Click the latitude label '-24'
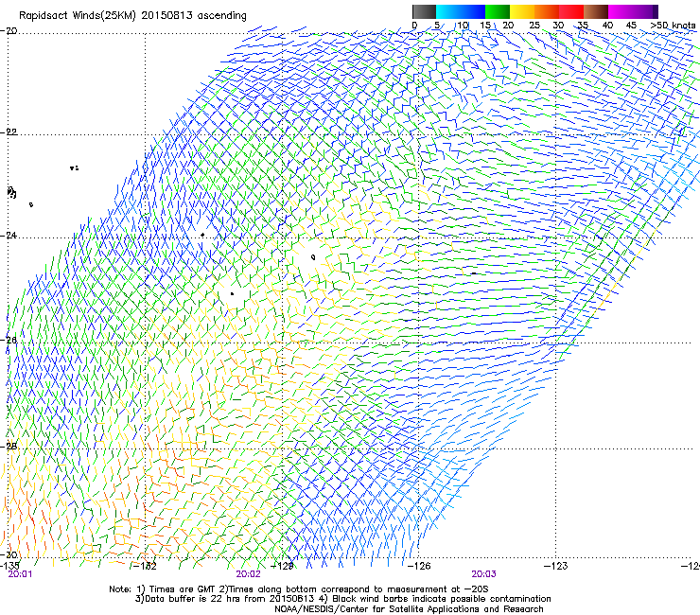The image size is (700, 615). 9,236
